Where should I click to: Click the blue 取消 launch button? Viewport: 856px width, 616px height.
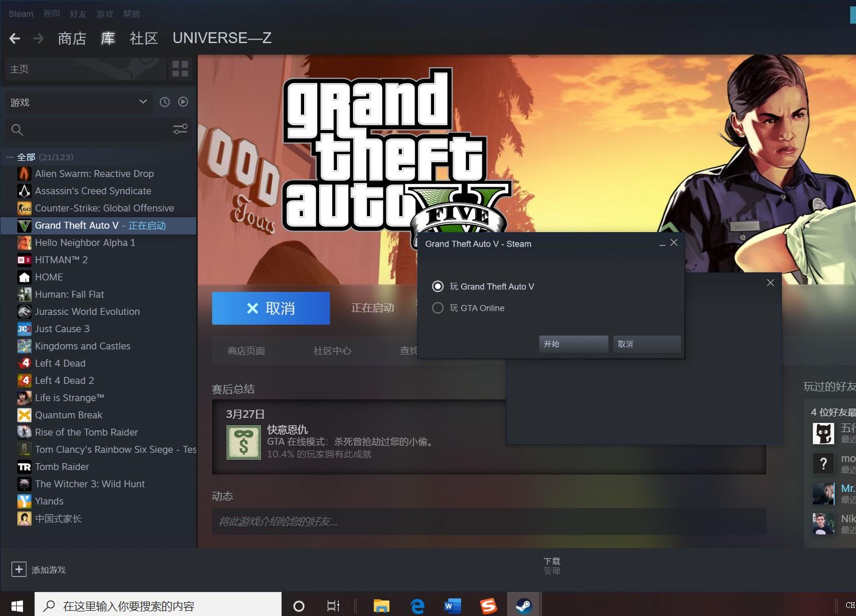(x=271, y=308)
